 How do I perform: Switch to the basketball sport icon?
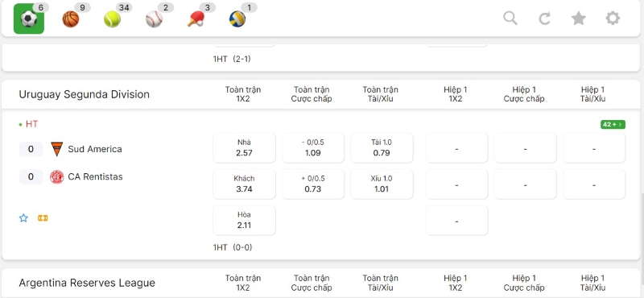[x=71, y=19]
